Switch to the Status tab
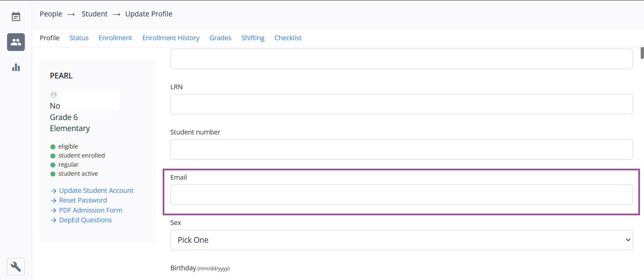Screen dimensions: 644x280 (x=79, y=38)
